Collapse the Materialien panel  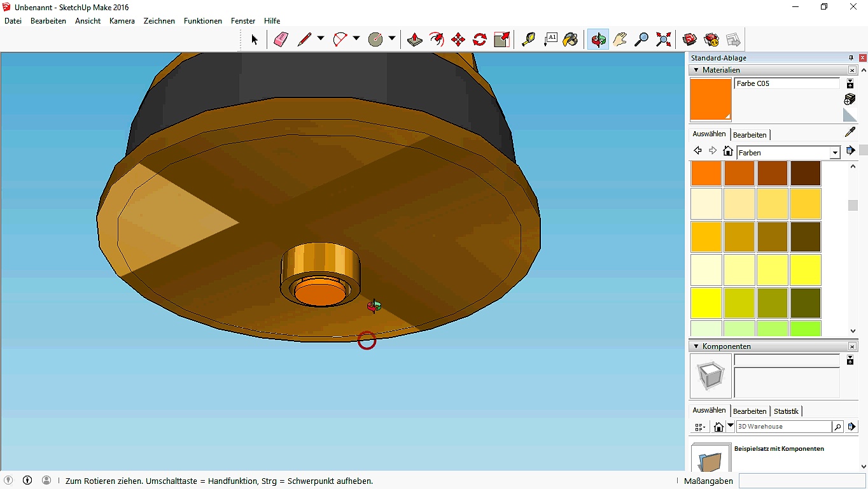[696, 70]
